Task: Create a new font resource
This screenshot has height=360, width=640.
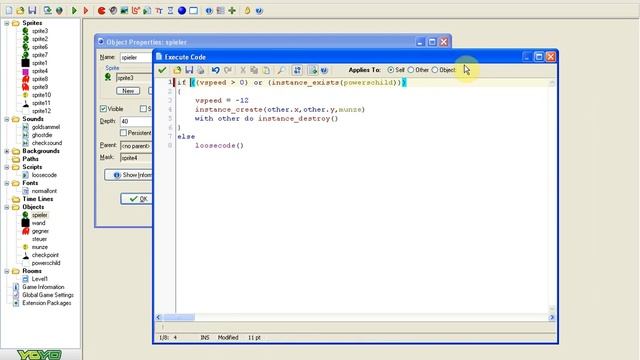Action: click(159, 11)
